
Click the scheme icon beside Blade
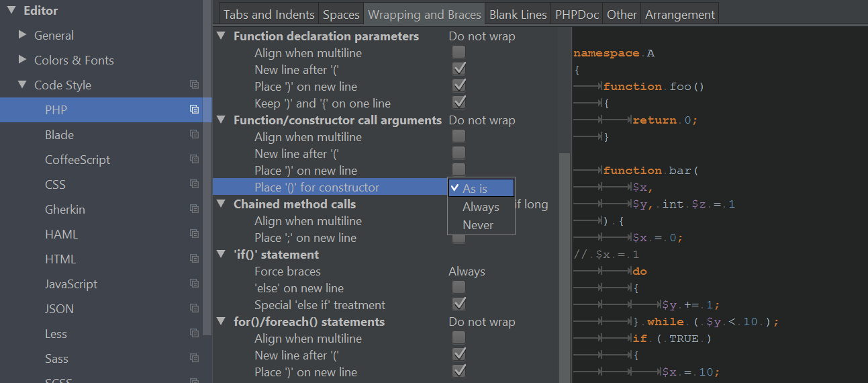[194, 134]
